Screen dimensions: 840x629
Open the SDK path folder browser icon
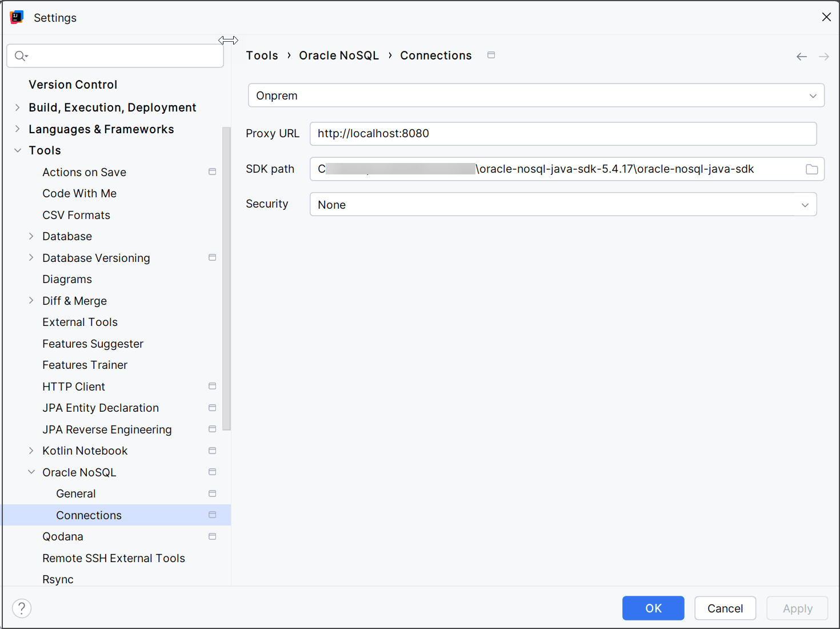[x=812, y=169]
